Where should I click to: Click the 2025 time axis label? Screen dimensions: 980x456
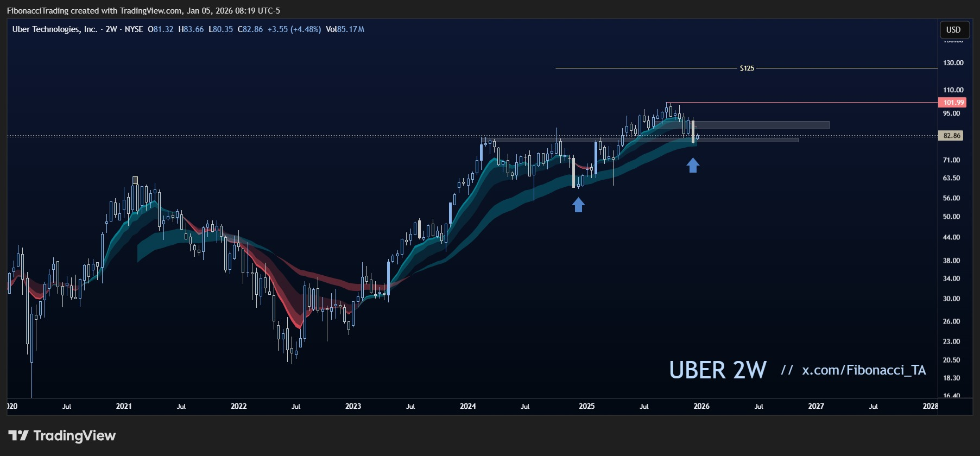[x=586, y=406]
